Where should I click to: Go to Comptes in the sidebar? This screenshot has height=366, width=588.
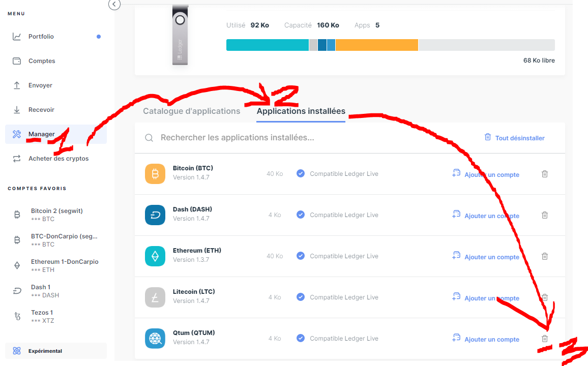tap(42, 61)
